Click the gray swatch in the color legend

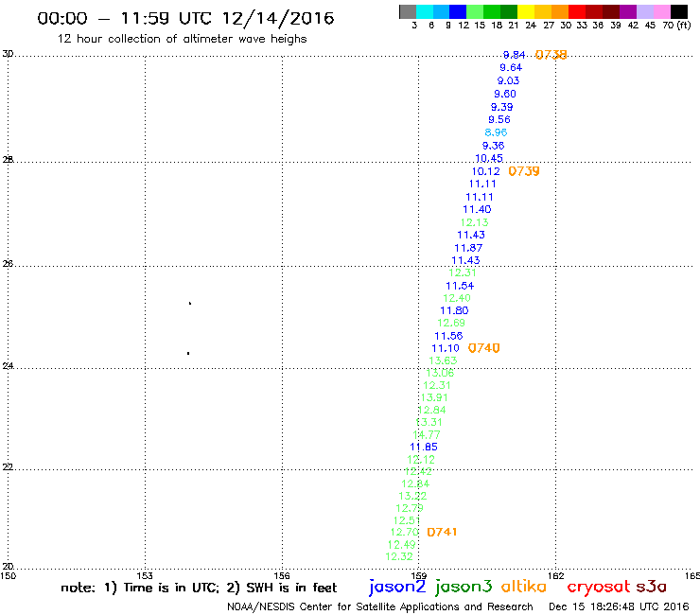(x=408, y=11)
